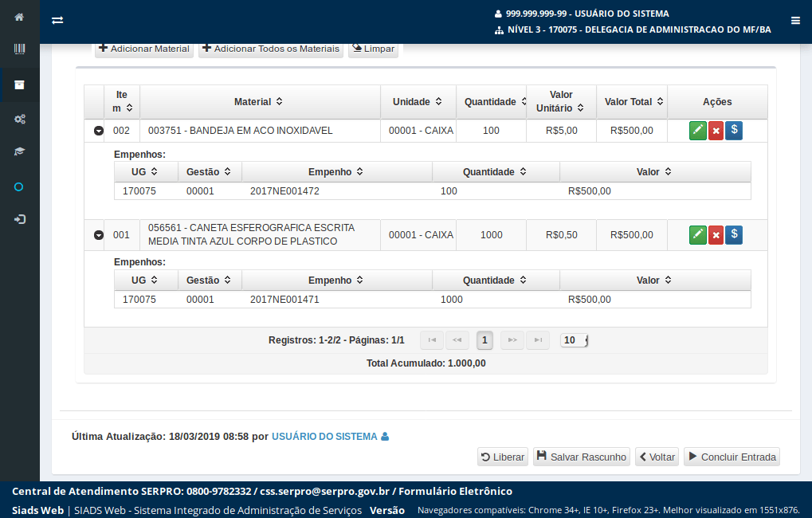Click the Liberar button
812x518 pixels.
pos(503,457)
